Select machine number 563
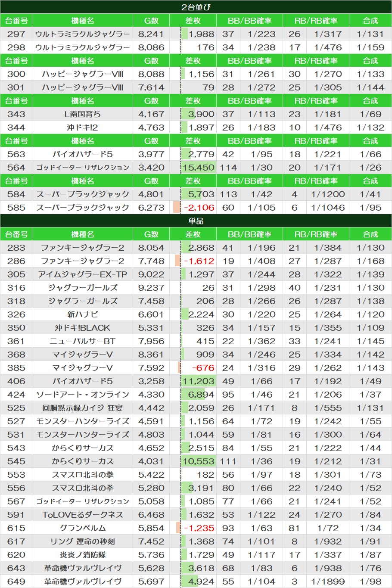The height and width of the screenshot is (588, 392). [16, 154]
